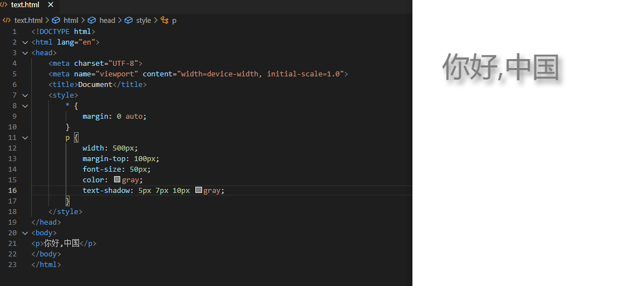This screenshot has height=286, width=644.
Task: Open the gray color swatch for the color property
Action: 117,180
